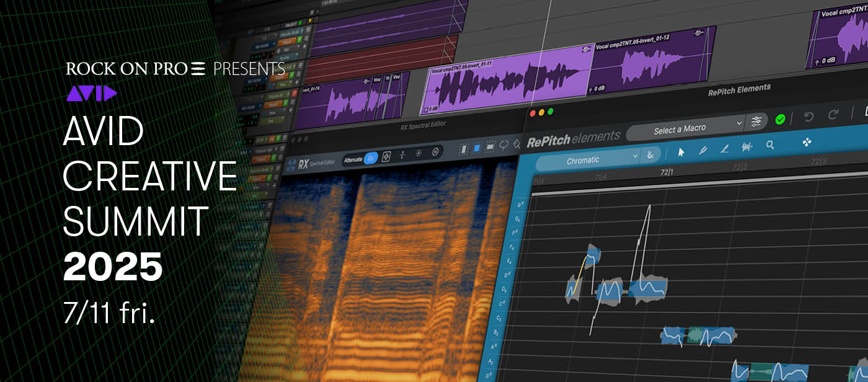
Task: Select the Vocal cmp2TNT.05-Invert_01-12 clip
Action: 652,61
